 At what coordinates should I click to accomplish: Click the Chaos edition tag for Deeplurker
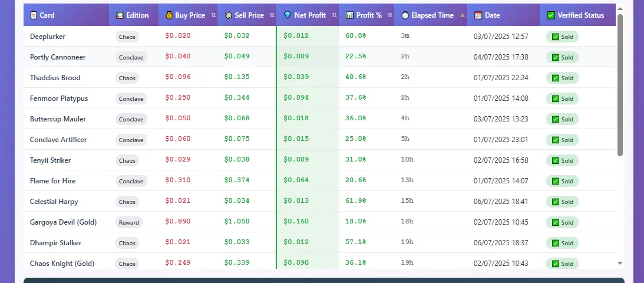pyautogui.click(x=127, y=37)
